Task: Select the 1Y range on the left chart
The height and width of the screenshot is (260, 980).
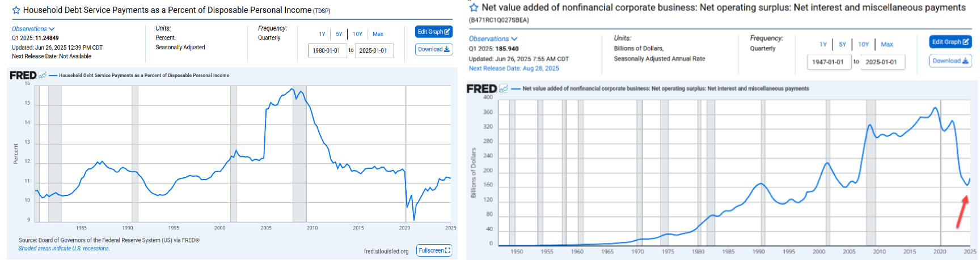Action: [x=322, y=34]
